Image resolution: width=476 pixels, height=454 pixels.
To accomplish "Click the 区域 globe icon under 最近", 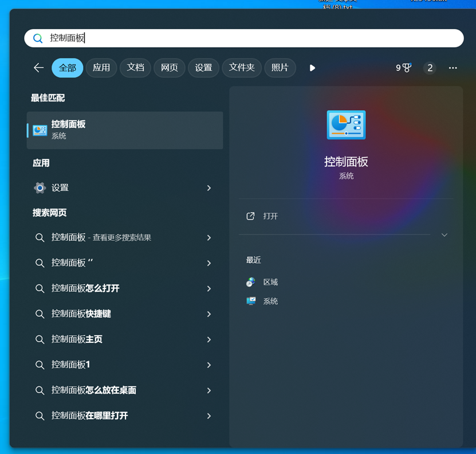I will 250,282.
